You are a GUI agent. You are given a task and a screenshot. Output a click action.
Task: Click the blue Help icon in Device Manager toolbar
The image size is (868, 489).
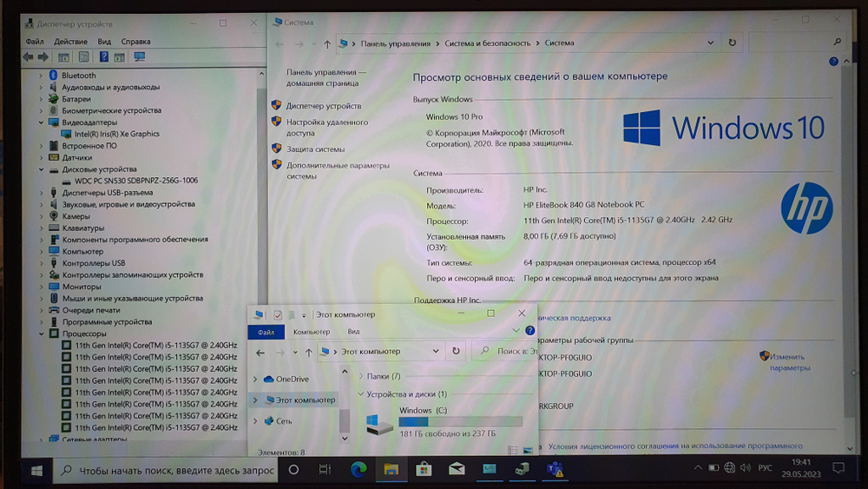[103, 57]
